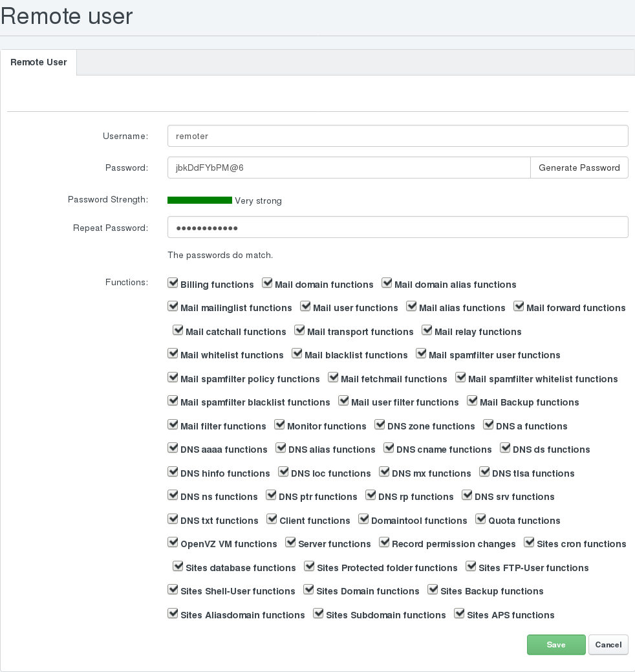Uncheck Mail spamfilter user functions
This screenshot has height=672, width=635.
coord(421,353)
